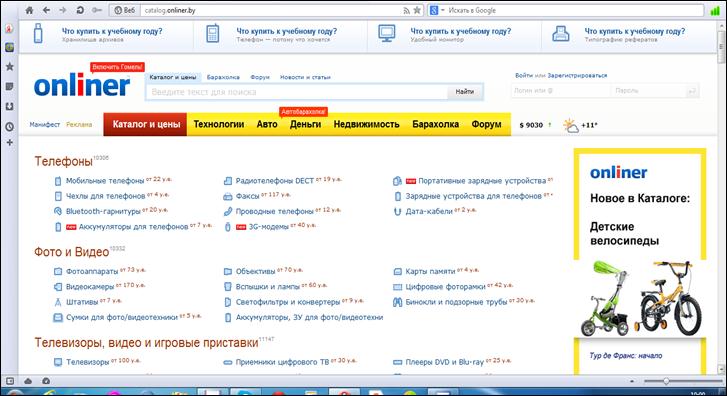Click the password wand key icon

pyautogui.click(x=96, y=10)
